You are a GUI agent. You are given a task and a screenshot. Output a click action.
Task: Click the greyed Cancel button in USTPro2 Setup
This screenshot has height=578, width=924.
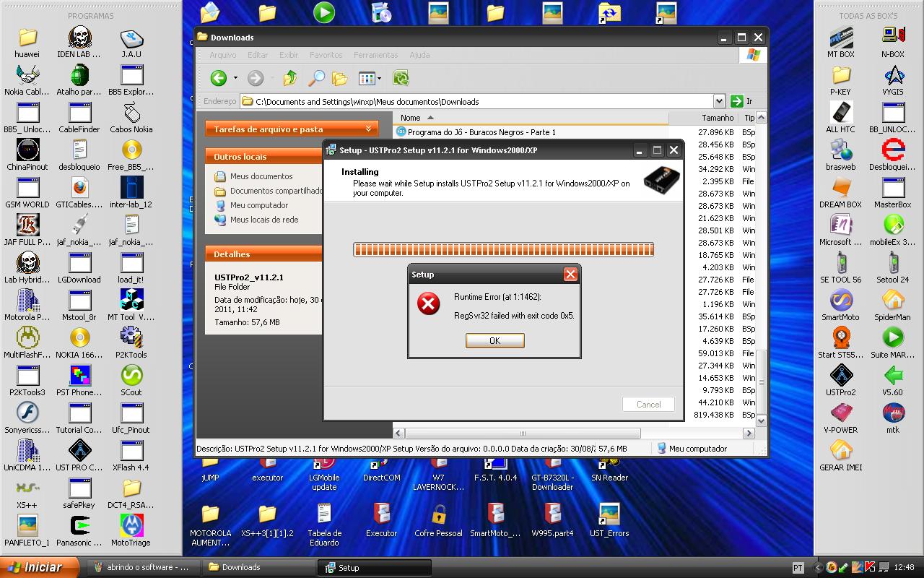[648, 405]
